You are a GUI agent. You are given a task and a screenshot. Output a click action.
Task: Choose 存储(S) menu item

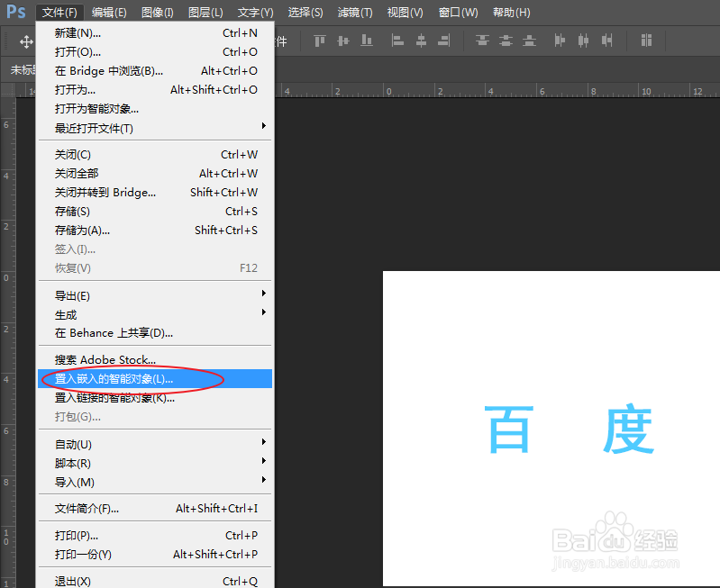click(x=155, y=211)
